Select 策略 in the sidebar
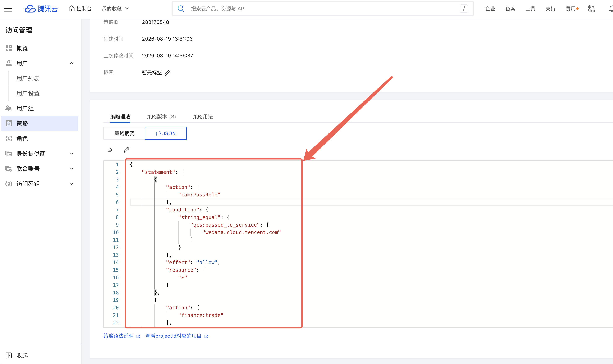 pyautogui.click(x=40, y=123)
